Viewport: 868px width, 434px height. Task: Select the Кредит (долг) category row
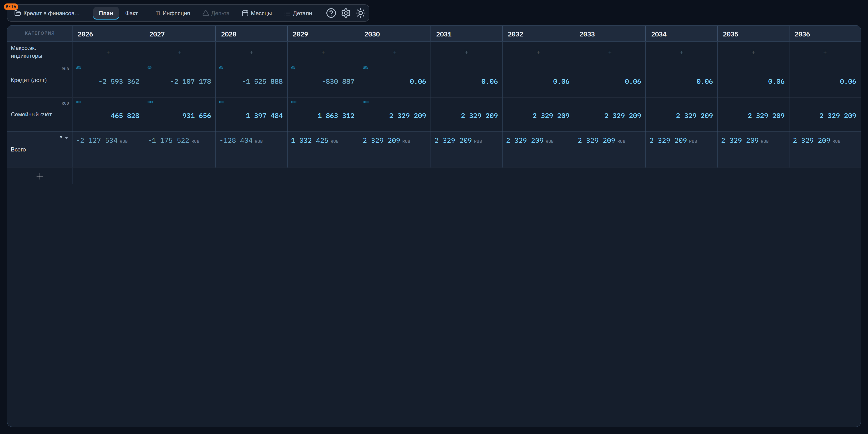(40, 80)
